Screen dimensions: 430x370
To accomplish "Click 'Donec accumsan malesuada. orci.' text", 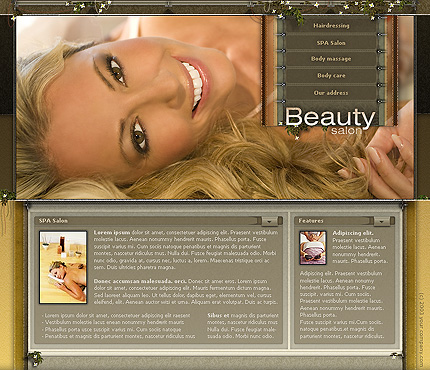I will click(140, 281).
